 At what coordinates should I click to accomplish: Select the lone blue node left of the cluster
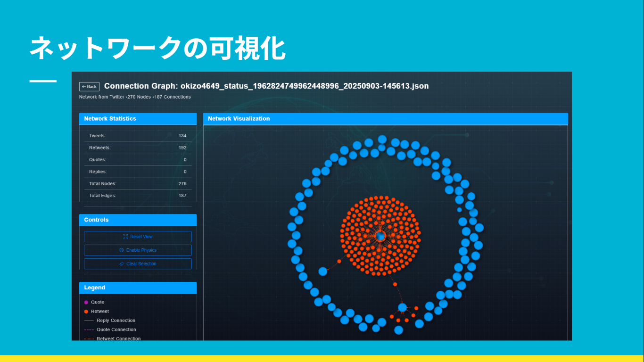tap(323, 271)
